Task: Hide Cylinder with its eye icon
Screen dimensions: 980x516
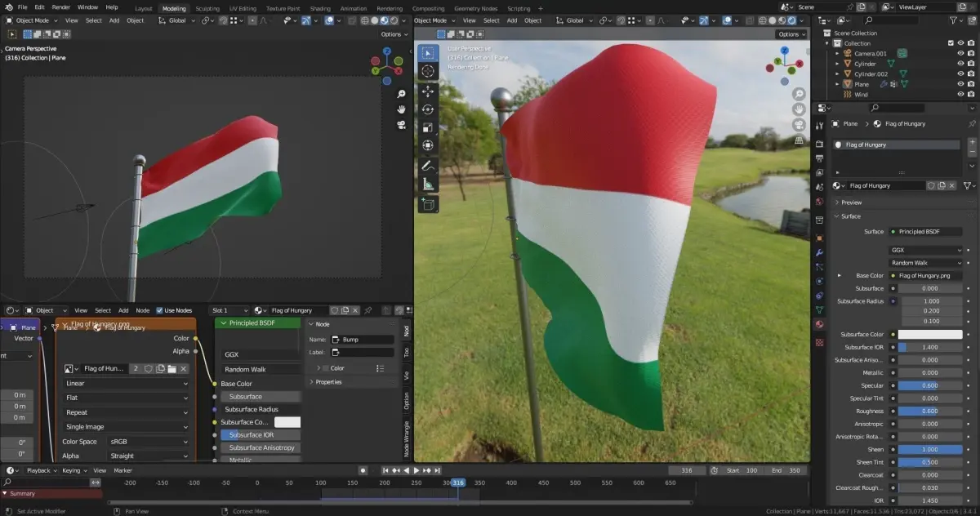Action: tap(960, 64)
